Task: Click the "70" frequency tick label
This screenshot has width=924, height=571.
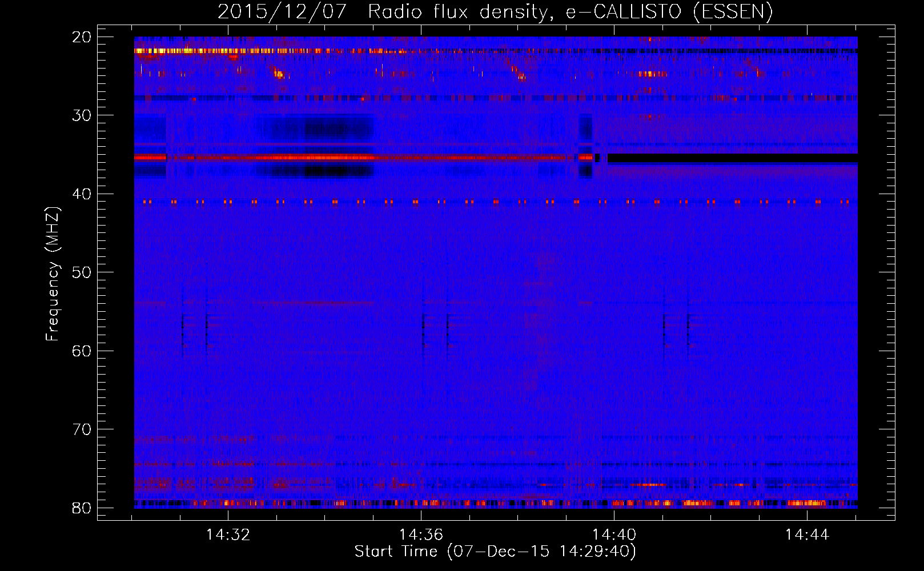Action: click(x=82, y=429)
